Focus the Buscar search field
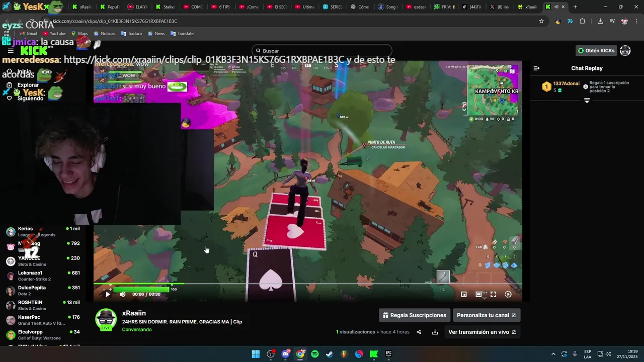This screenshot has width=644, height=362. coord(322,51)
